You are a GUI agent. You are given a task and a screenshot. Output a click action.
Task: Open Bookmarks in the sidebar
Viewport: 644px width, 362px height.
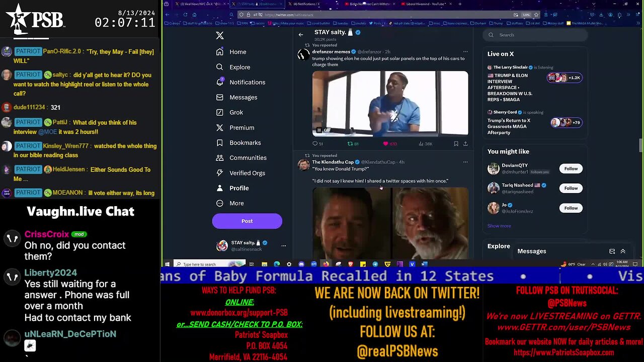click(238, 143)
